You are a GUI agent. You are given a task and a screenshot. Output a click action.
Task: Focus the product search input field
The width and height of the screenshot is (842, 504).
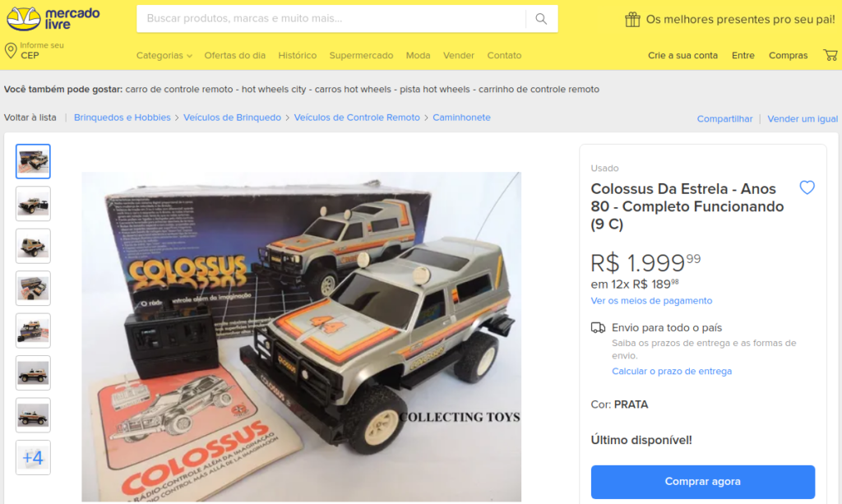(331, 19)
